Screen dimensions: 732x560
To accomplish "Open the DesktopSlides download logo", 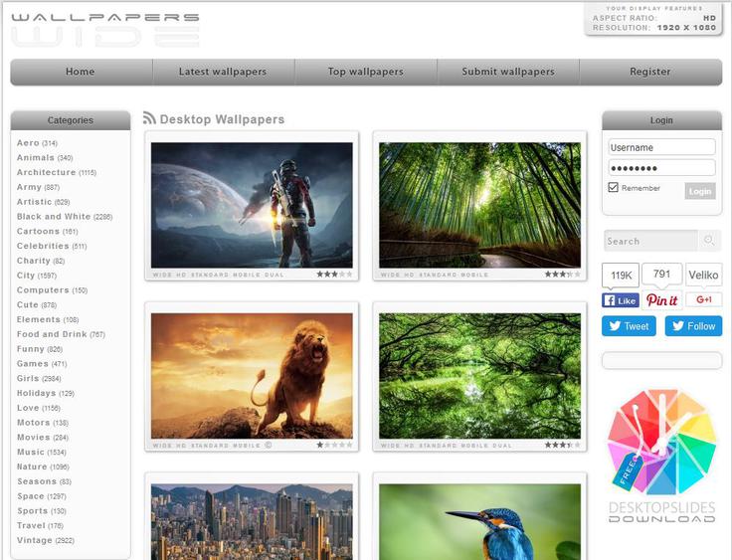I will click(x=661, y=457).
